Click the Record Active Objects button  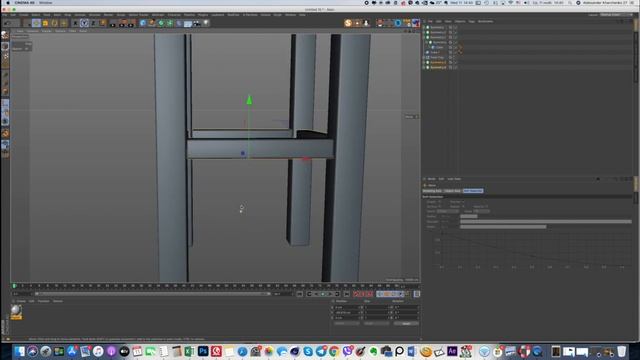coord(357,294)
